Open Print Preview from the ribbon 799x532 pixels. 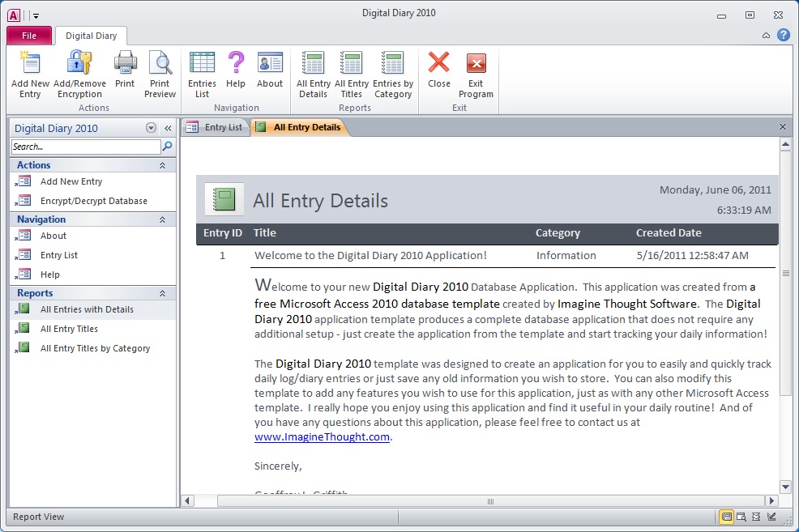pos(160,74)
